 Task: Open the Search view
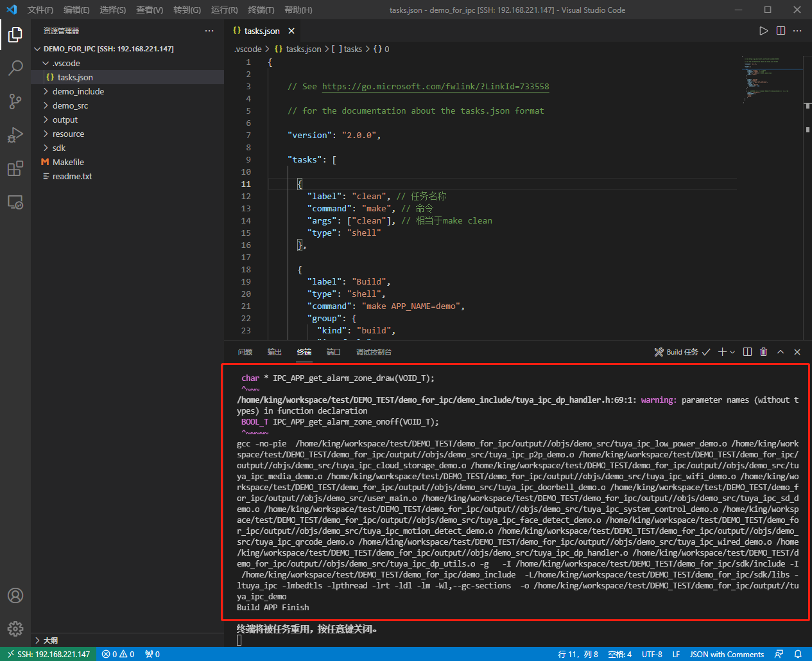(15, 68)
